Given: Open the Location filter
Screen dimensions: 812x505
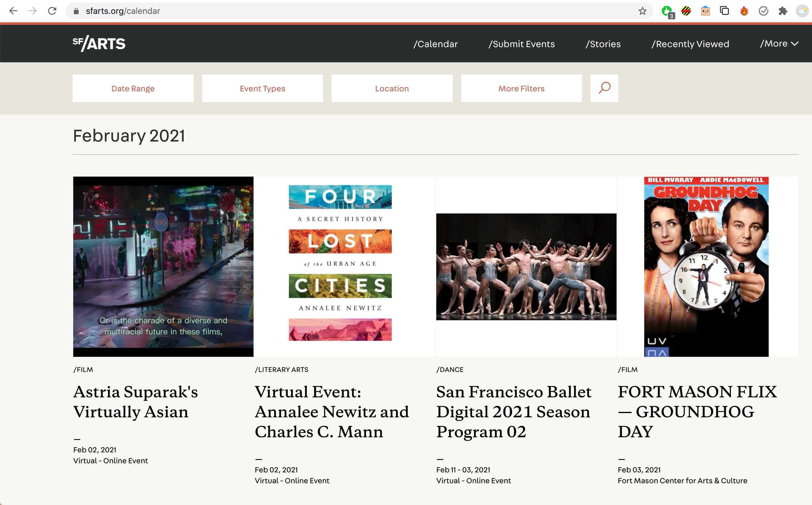Looking at the screenshot, I should coord(392,88).
